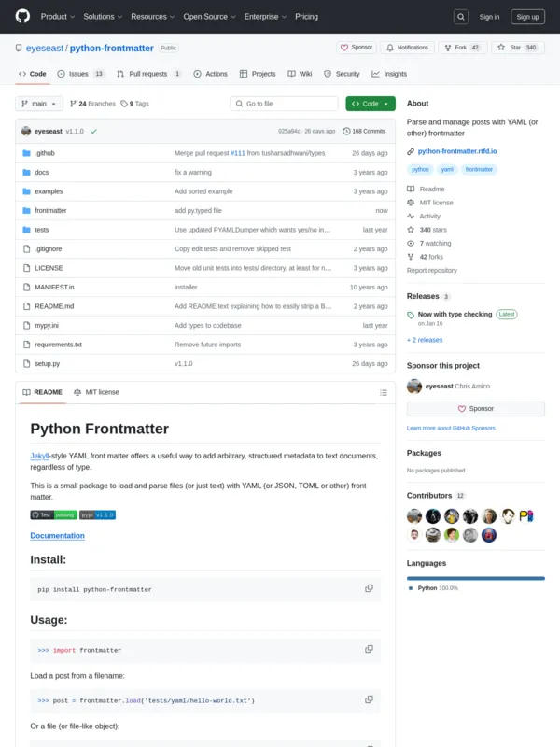Click the GitHub logo icon
The height and width of the screenshot is (747, 560).
(x=22, y=16)
